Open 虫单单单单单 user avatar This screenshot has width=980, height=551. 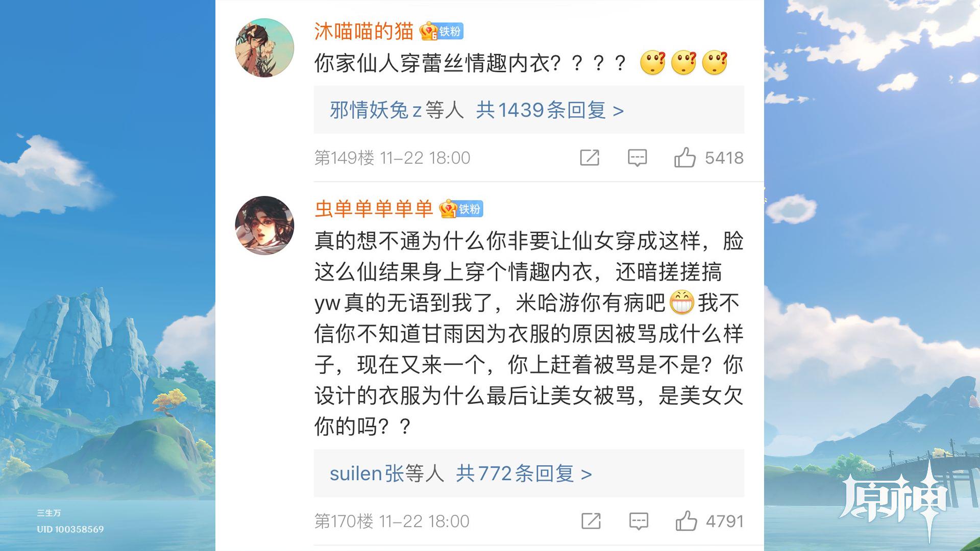(x=264, y=226)
